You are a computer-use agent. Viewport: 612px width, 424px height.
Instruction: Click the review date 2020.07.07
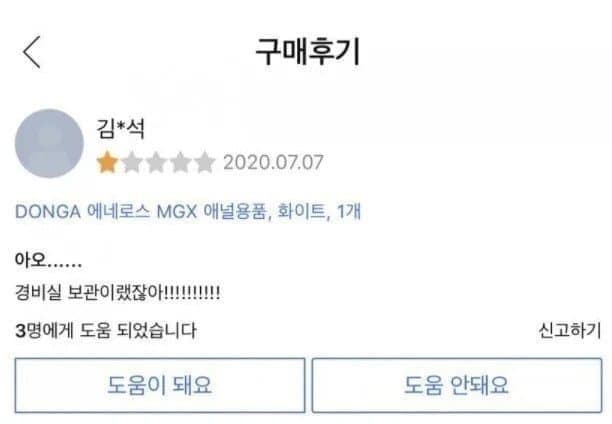(273, 162)
